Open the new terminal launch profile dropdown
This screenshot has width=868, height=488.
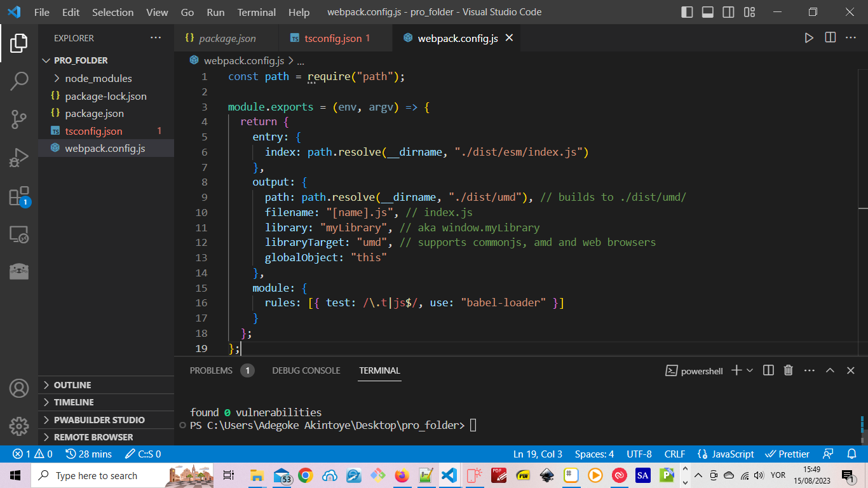[x=750, y=370]
